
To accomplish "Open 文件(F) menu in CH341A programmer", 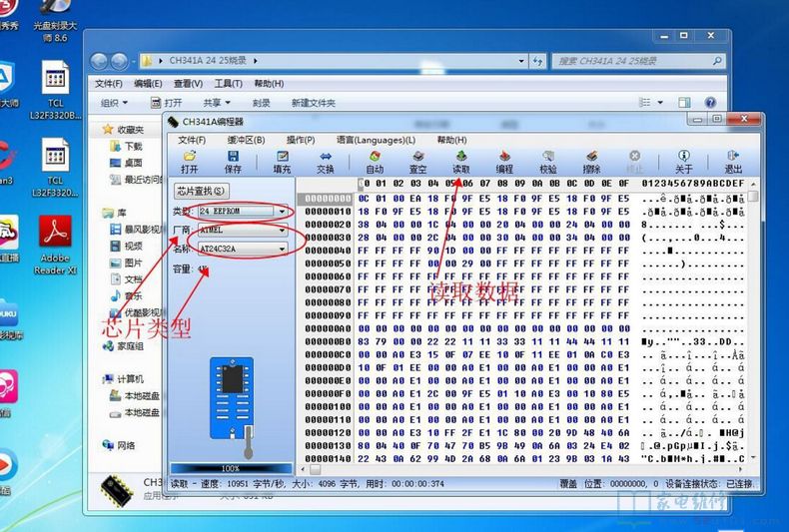I will (x=192, y=140).
